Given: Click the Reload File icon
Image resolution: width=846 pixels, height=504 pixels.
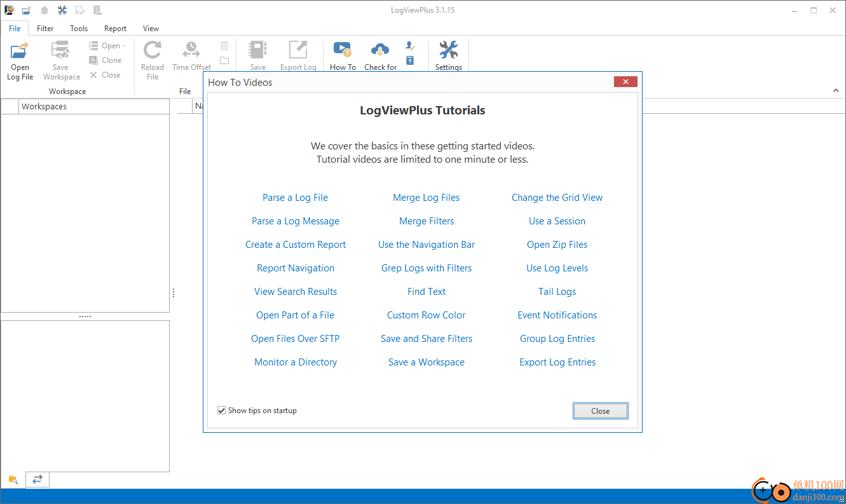Looking at the screenshot, I should (153, 50).
